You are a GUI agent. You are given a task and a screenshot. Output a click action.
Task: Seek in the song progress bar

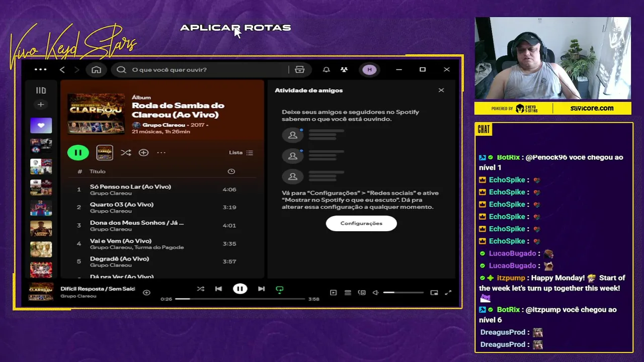click(240, 299)
